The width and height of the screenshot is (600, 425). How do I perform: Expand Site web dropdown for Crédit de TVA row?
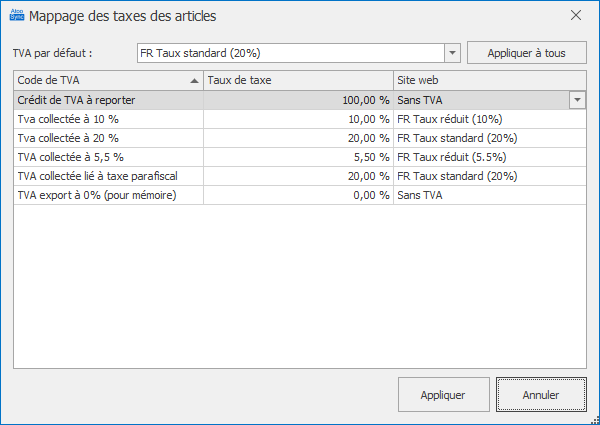point(577,100)
